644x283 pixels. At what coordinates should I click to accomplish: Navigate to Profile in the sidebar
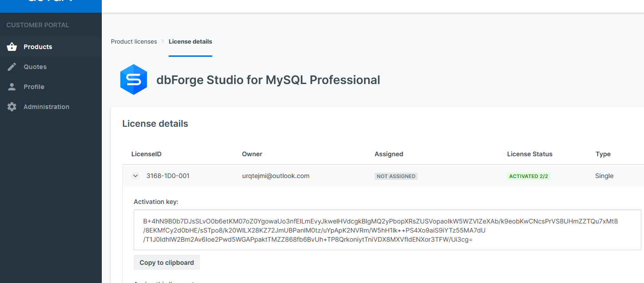(34, 87)
